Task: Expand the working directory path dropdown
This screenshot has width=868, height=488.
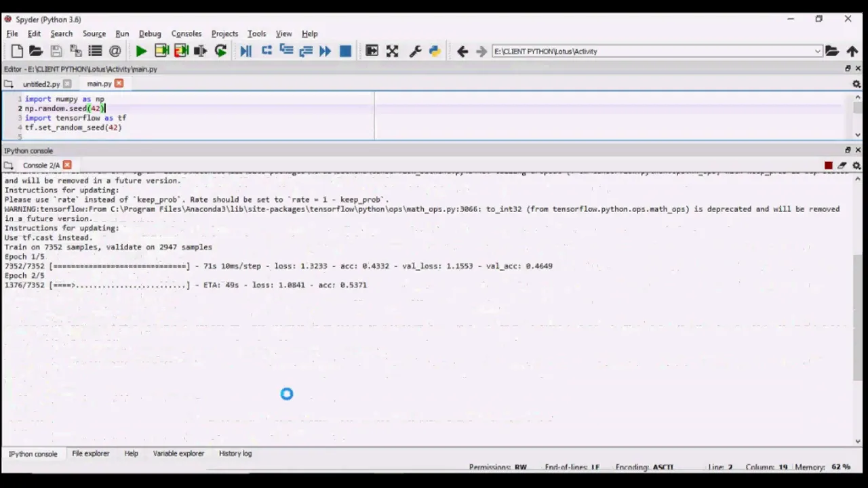Action: (x=818, y=51)
